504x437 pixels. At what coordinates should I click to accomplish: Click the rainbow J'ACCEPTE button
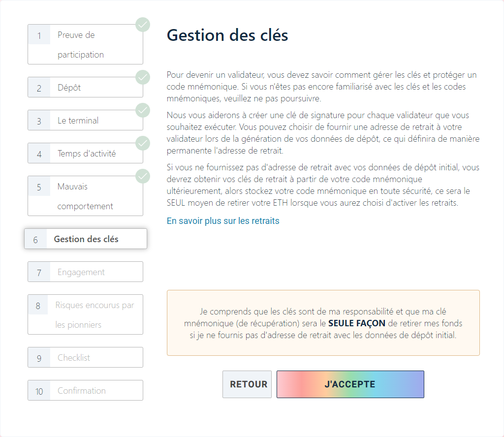(350, 384)
